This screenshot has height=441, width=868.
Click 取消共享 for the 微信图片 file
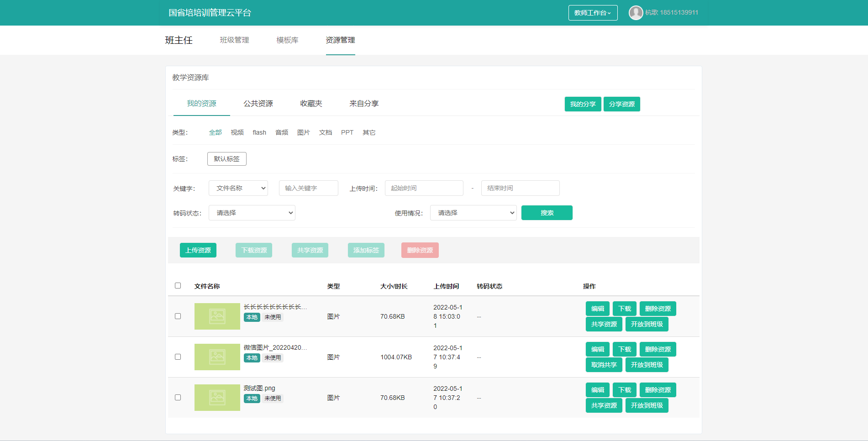tap(604, 365)
